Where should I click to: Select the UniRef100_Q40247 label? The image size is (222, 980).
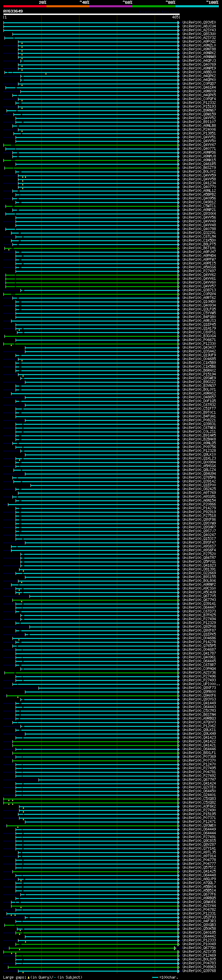(x=199, y=535)
